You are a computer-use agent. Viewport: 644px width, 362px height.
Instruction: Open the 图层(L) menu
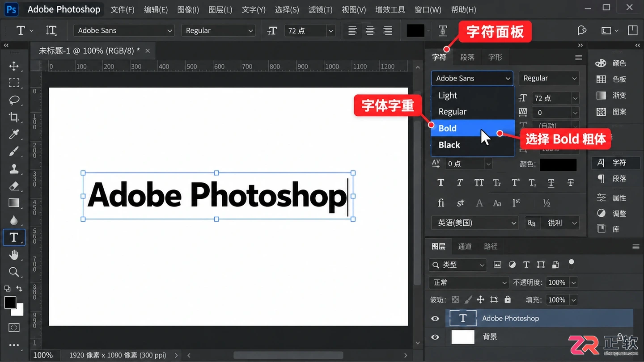click(220, 9)
